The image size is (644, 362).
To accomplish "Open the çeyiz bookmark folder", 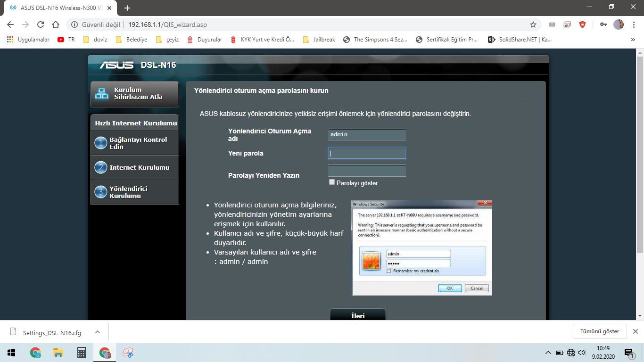I will click(x=167, y=40).
